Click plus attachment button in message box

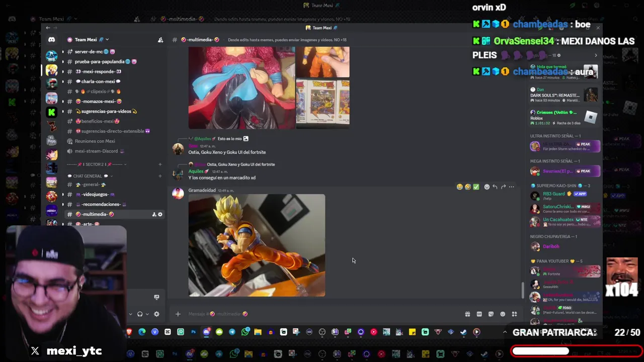(178, 314)
